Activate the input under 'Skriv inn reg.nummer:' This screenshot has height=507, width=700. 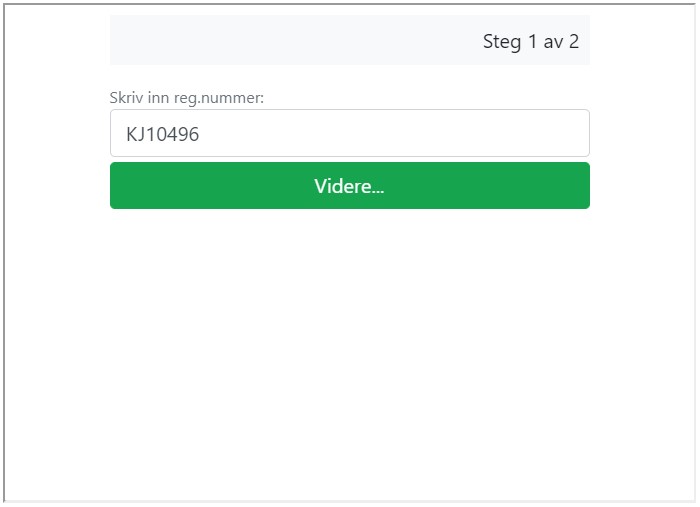tap(350, 133)
